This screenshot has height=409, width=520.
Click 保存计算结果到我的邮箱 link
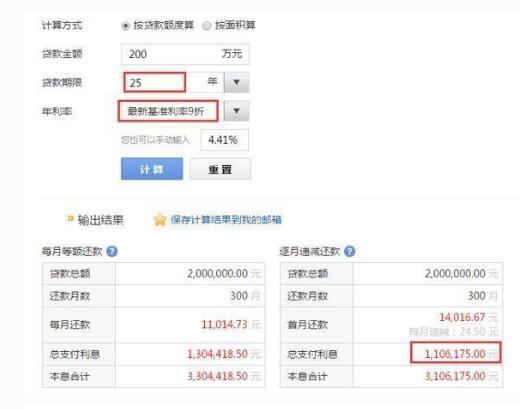click(x=226, y=220)
